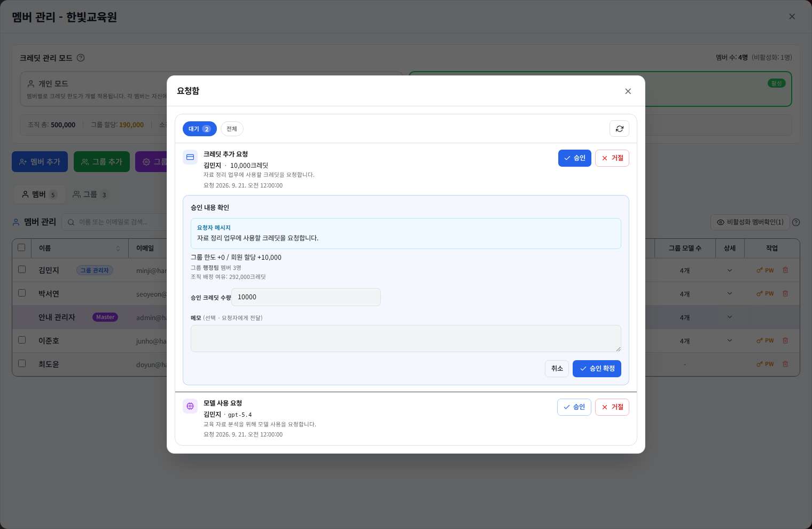Open the 크레딧 관리 모드 help icon
This screenshot has width=812, height=529.
point(81,58)
